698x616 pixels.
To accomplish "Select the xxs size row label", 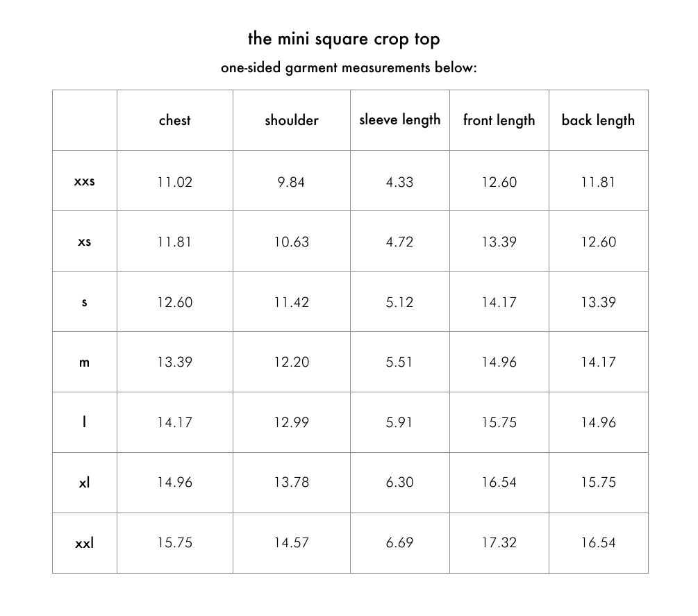I will point(84,182).
